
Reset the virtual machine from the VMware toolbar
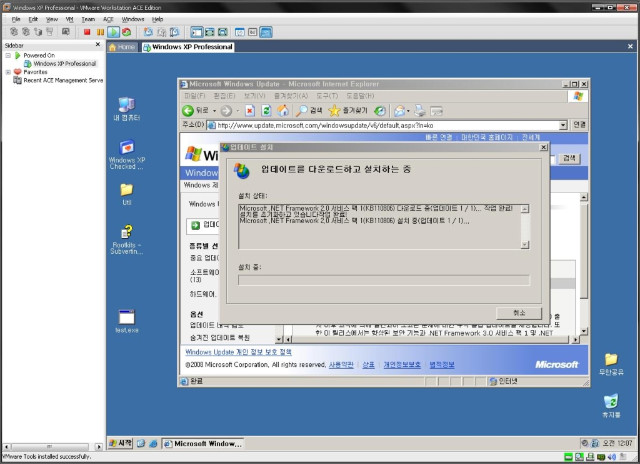(127, 32)
